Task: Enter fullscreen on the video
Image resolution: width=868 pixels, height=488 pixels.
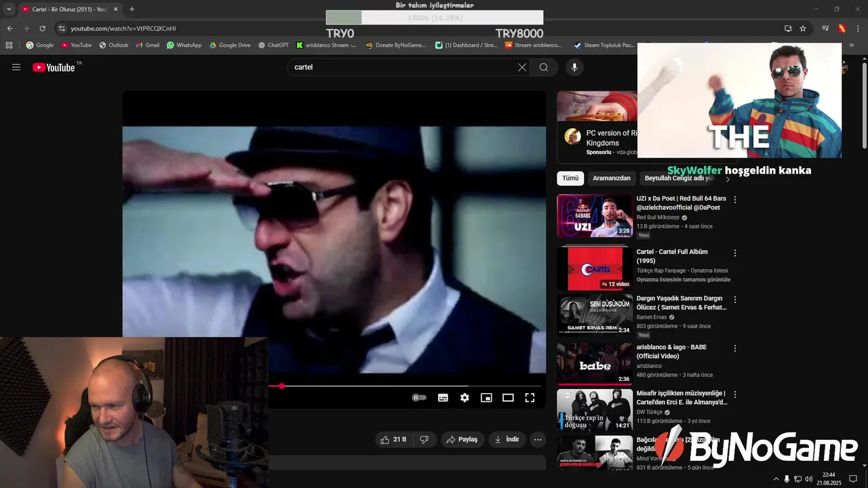Action: coord(530,398)
